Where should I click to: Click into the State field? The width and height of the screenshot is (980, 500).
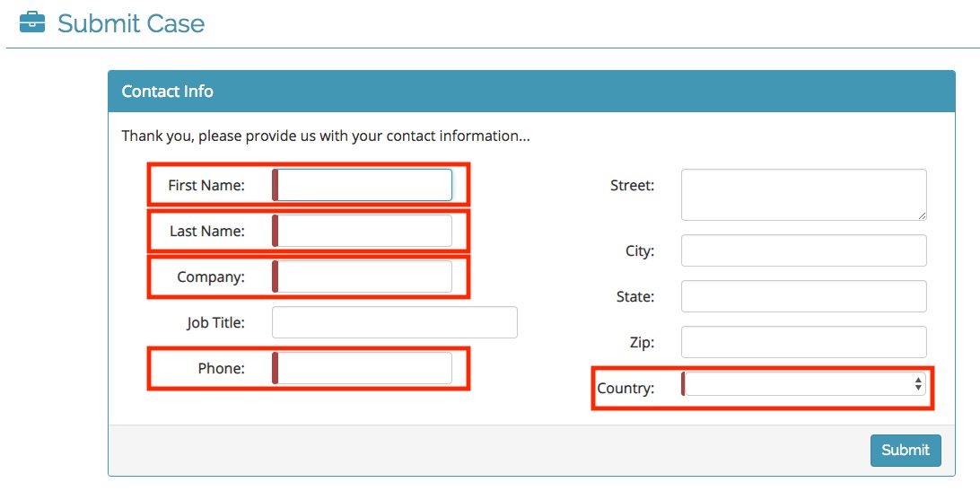click(804, 296)
